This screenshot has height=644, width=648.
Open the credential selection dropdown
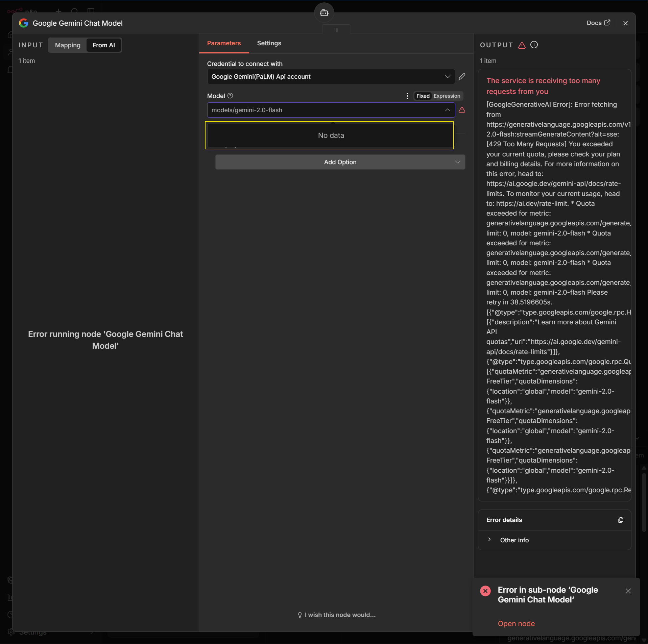click(x=331, y=77)
